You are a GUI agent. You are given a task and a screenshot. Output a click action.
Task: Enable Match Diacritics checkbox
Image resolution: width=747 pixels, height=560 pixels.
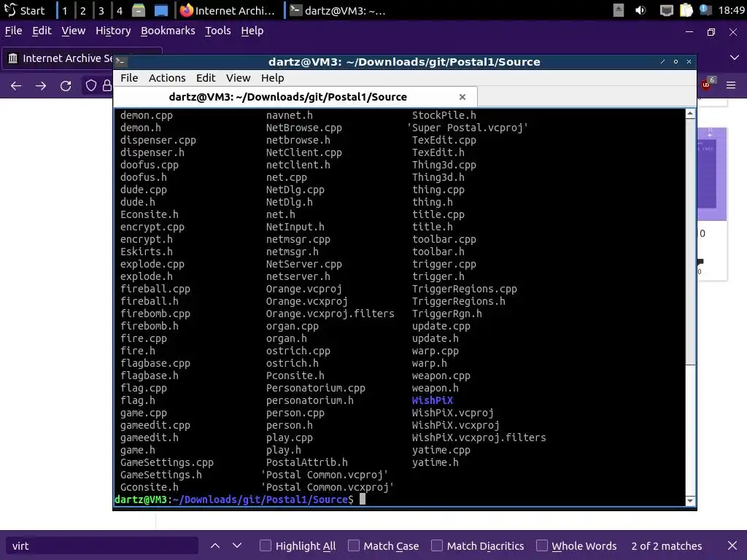click(436, 545)
